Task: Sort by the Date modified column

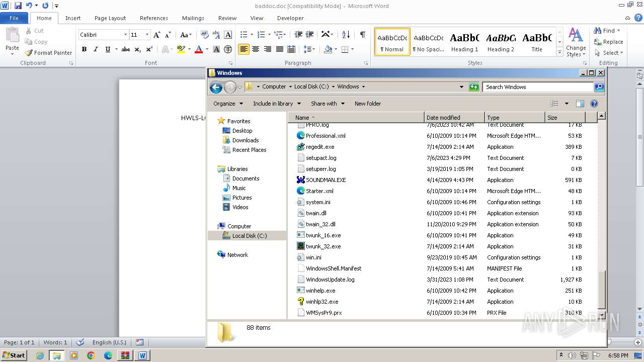Action: coord(454,117)
